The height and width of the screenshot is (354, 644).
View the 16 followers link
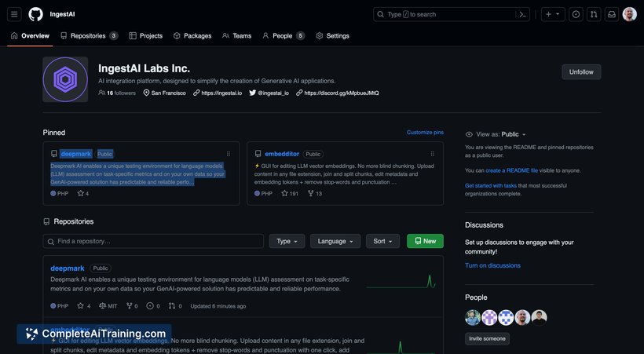click(x=117, y=93)
